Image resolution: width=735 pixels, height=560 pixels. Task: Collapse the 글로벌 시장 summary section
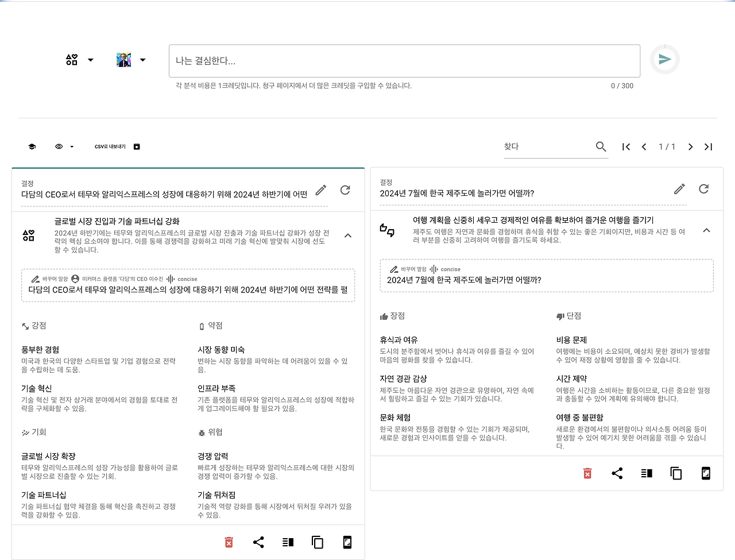point(347,235)
